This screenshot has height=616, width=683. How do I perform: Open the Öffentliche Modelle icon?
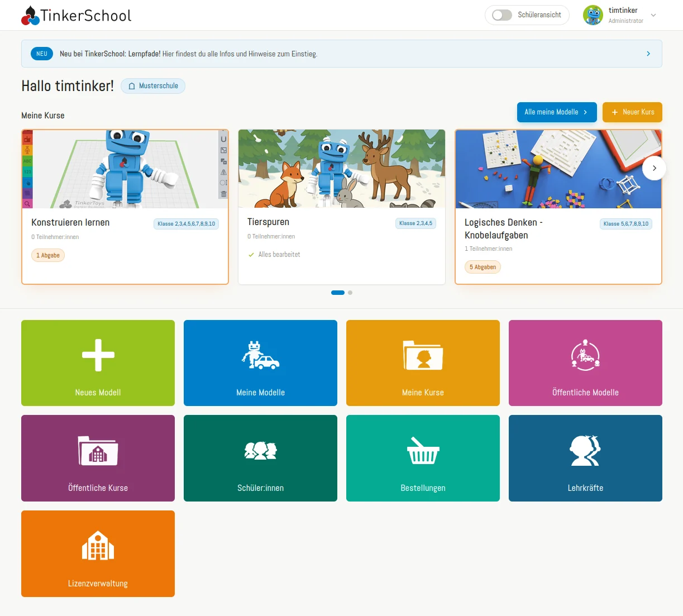[585, 355]
